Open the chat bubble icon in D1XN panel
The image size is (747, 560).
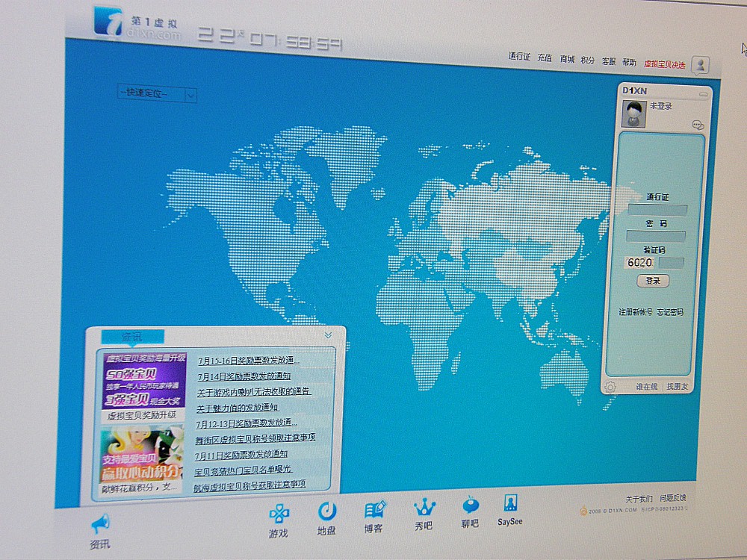698,125
